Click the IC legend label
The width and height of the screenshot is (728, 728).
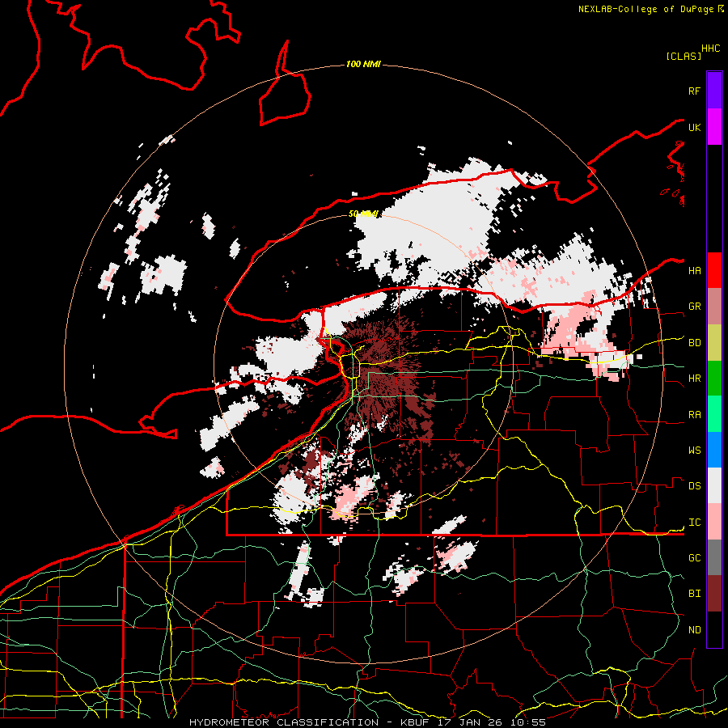click(x=694, y=523)
